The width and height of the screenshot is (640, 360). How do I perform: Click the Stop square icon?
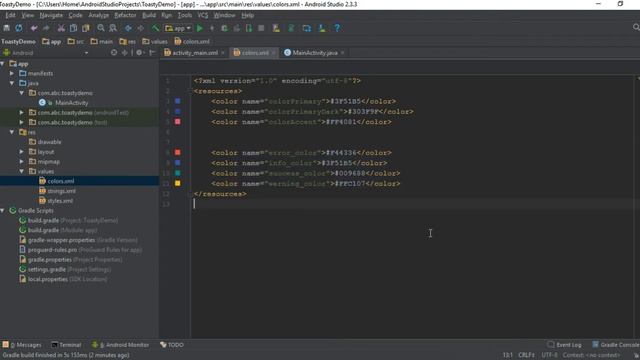[x=261, y=28]
